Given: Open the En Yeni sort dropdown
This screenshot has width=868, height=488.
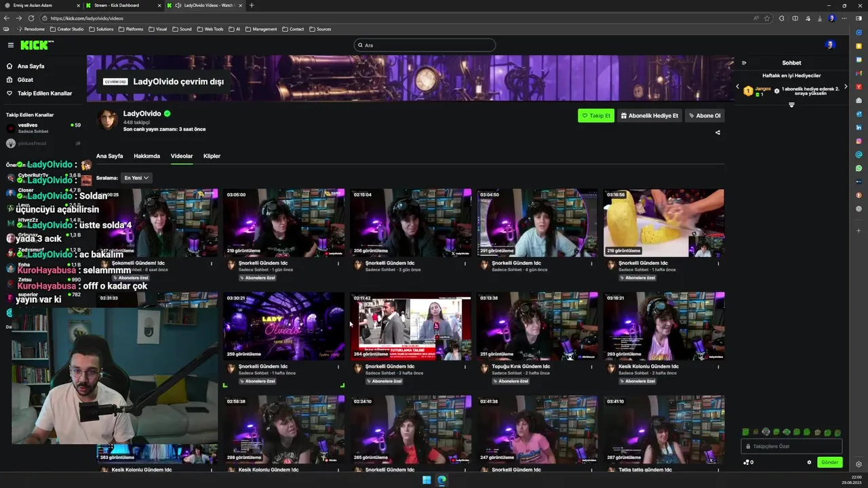Looking at the screenshot, I should point(136,178).
